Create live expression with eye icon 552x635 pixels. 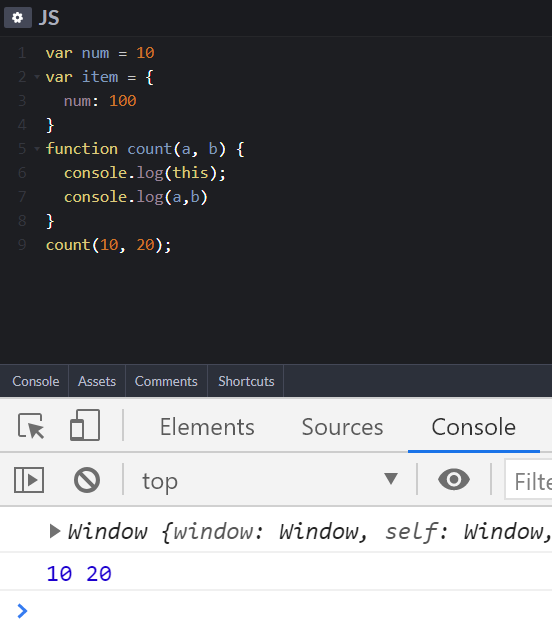454,480
